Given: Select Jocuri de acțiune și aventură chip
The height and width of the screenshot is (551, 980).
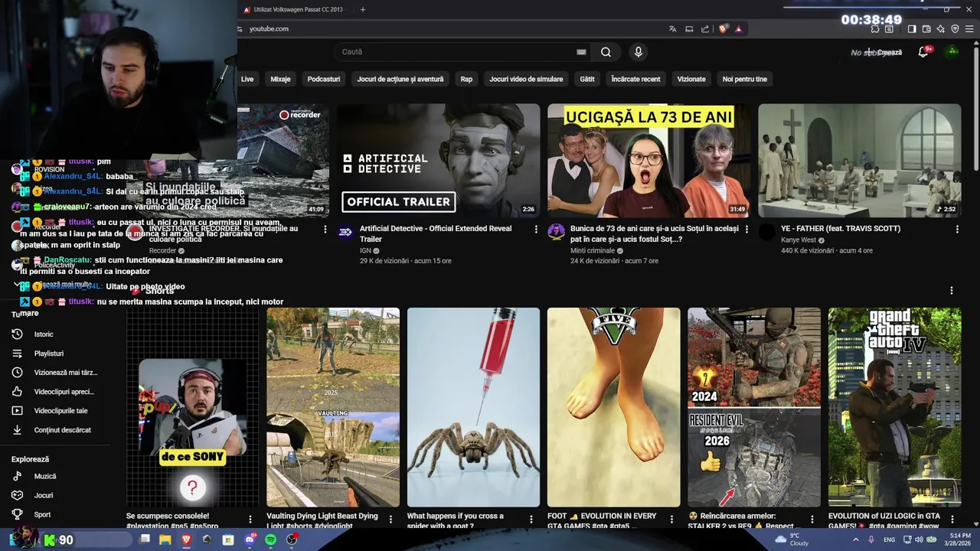Looking at the screenshot, I should (x=400, y=79).
